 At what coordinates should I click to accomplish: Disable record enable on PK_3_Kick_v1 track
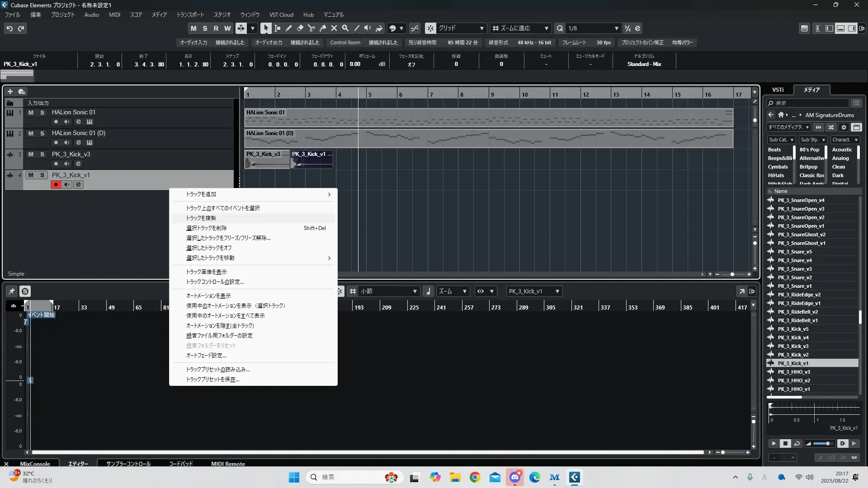tap(56, 184)
